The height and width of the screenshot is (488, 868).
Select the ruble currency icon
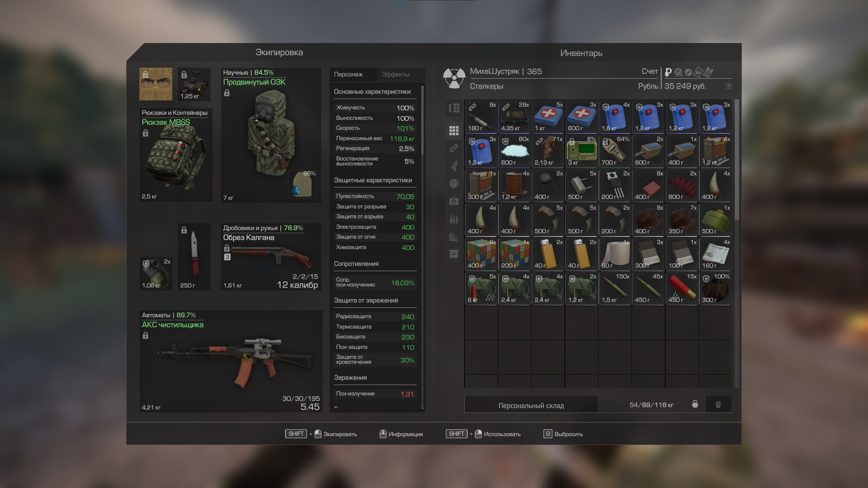pos(668,72)
